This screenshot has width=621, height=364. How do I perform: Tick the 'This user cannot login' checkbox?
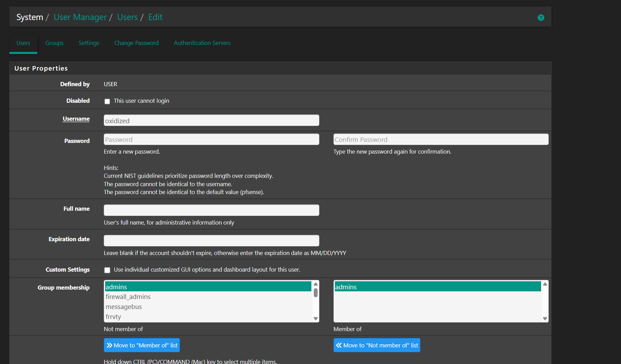pos(107,101)
